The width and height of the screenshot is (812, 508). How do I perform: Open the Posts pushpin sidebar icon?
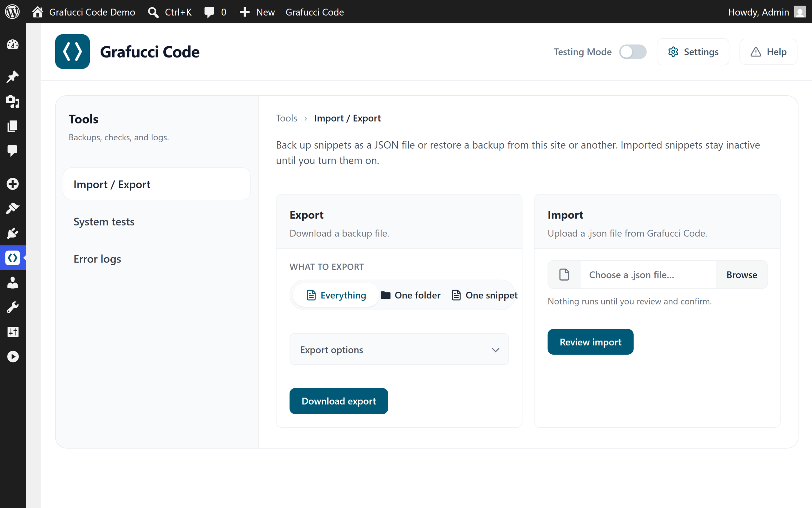click(x=13, y=77)
